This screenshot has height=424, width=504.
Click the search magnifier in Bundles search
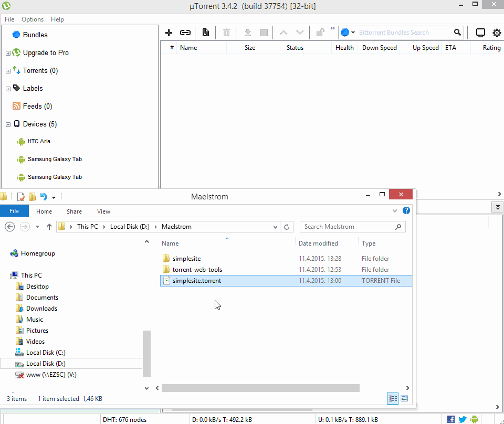[458, 33]
